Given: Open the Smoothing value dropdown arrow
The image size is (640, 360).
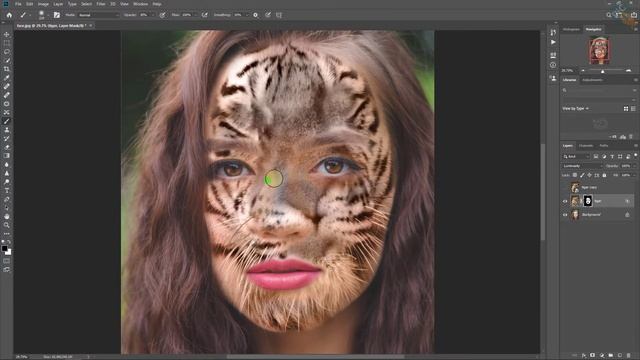Looking at the screenshot, I should tap(247, 15).
